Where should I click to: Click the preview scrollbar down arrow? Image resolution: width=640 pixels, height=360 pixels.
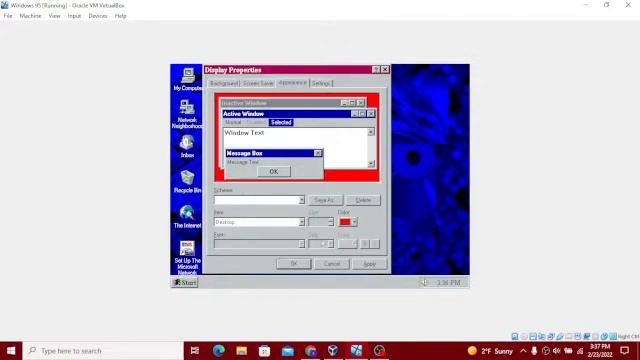[371, 164]
